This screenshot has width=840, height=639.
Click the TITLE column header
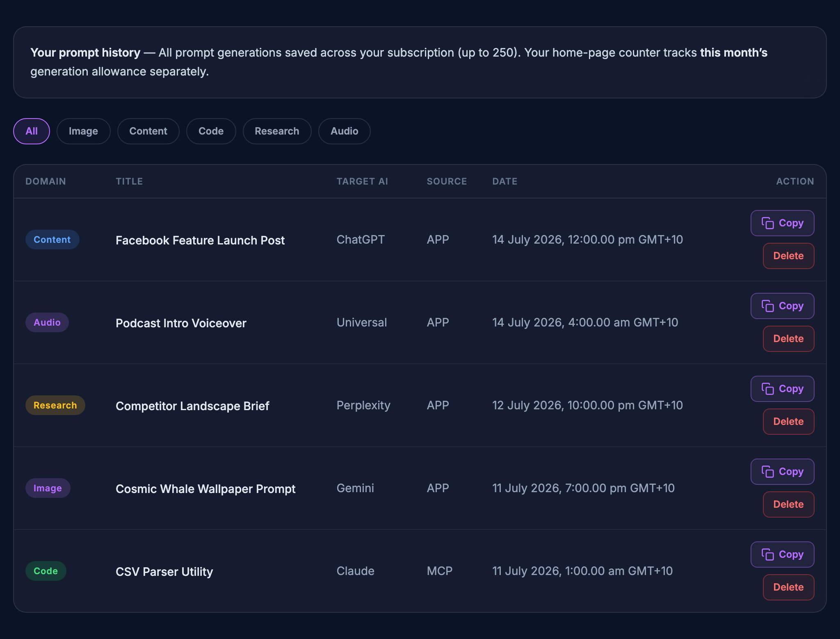129,181
